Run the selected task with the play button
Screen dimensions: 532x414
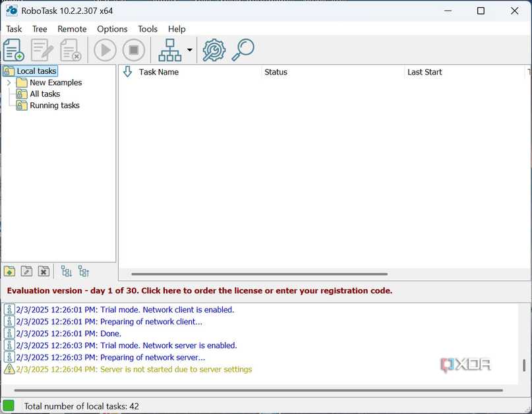click(x=105, y=50)
